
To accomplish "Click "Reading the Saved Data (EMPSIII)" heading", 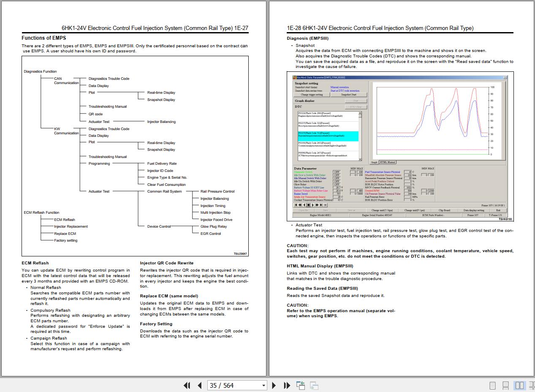I will [x=322, y=289].
